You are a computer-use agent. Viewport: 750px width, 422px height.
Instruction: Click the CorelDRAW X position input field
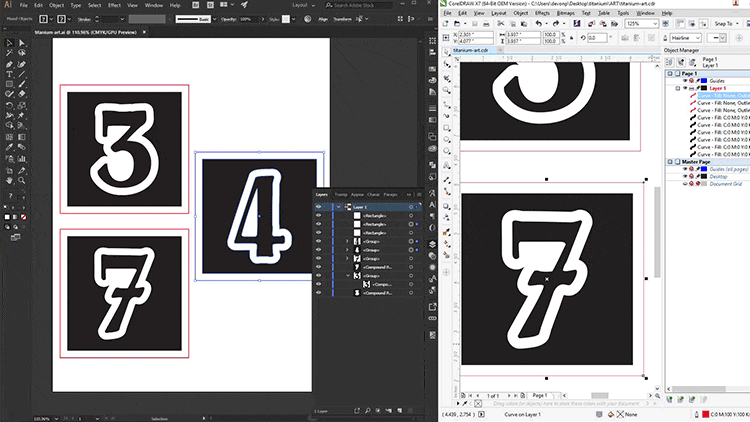pos(475,35)
